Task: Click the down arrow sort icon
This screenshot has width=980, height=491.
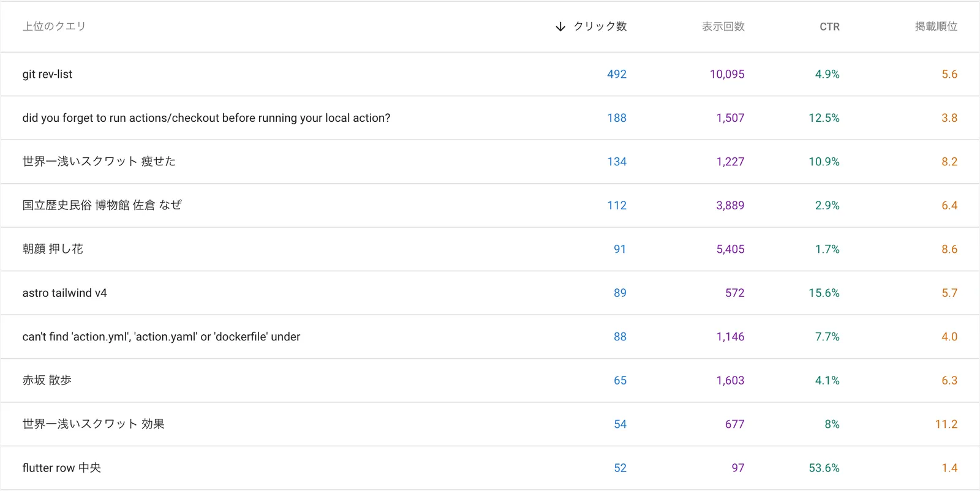Action: tap(560, 27)
